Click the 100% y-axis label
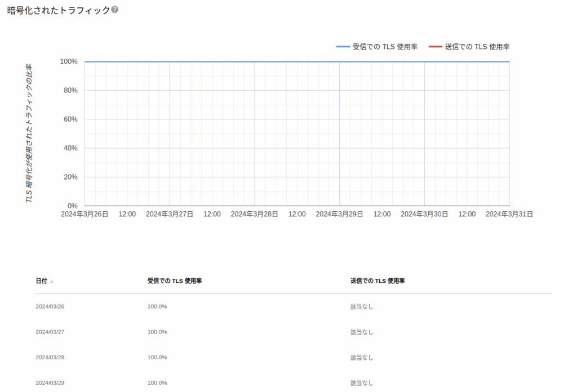 (69, 61)
